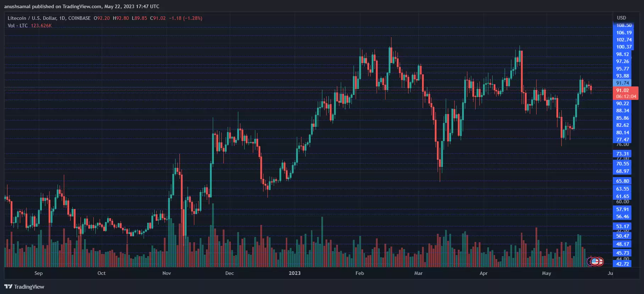This screenshot has height=294, width=644.
Task: Click the purple circular event marker
Action: click(x=590, y=262)
